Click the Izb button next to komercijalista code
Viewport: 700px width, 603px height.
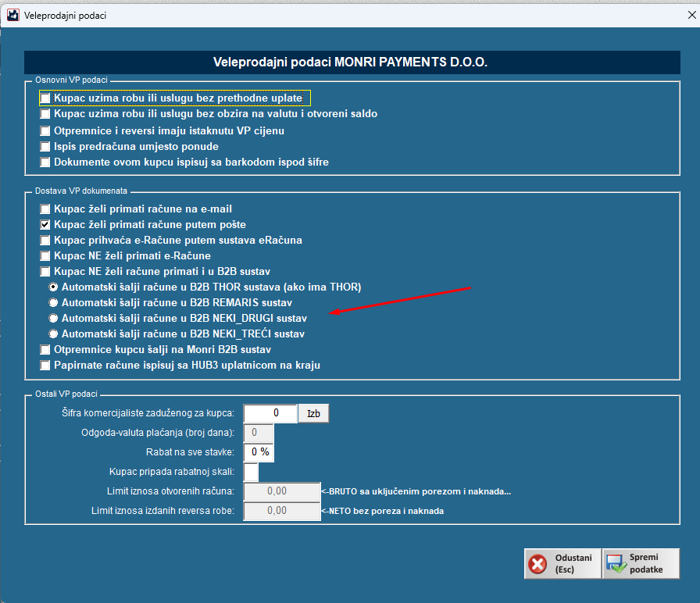(313, 413)
